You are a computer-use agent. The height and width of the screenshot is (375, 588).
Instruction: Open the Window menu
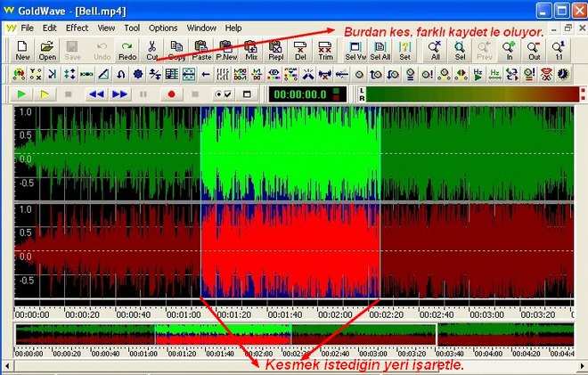coord(201,29)
